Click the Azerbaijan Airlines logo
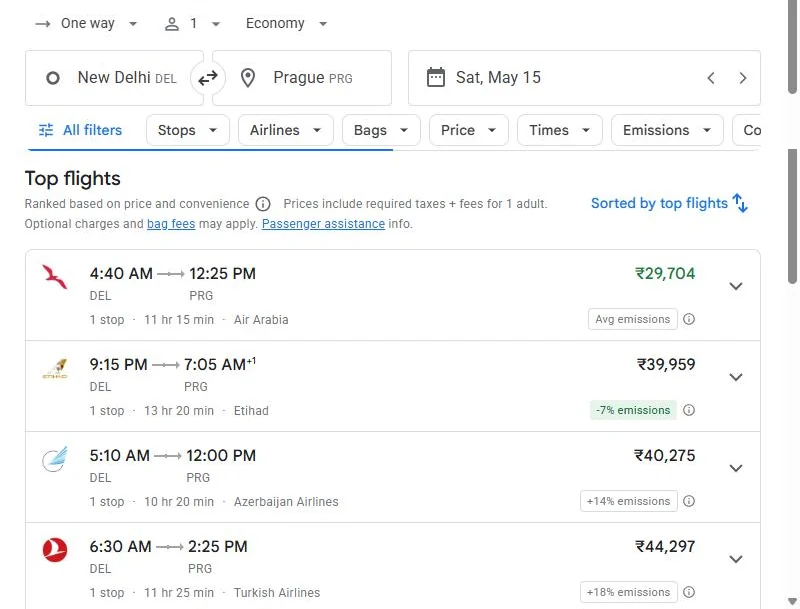This screenshot has width=800, height=609. point(55,459)
